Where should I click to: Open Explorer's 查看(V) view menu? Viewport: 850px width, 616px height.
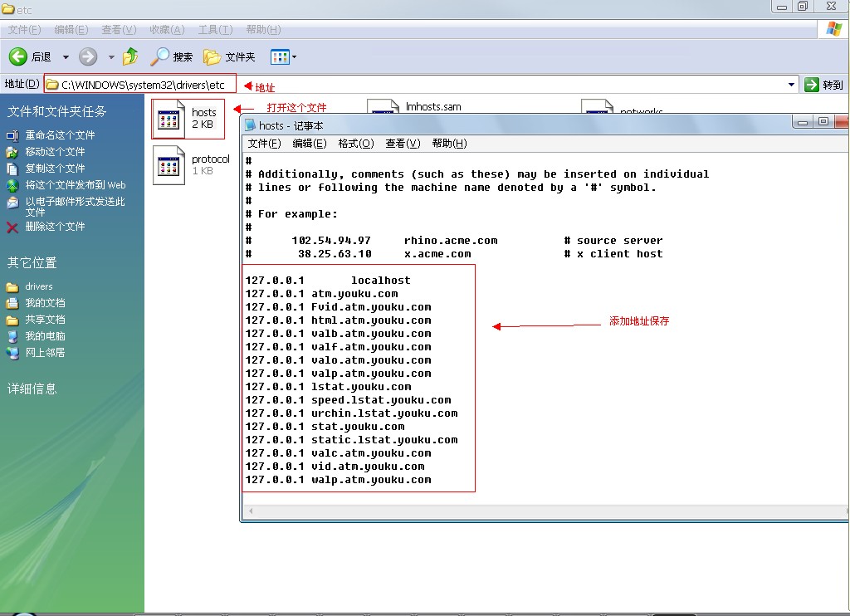click(x=119, y=29)
